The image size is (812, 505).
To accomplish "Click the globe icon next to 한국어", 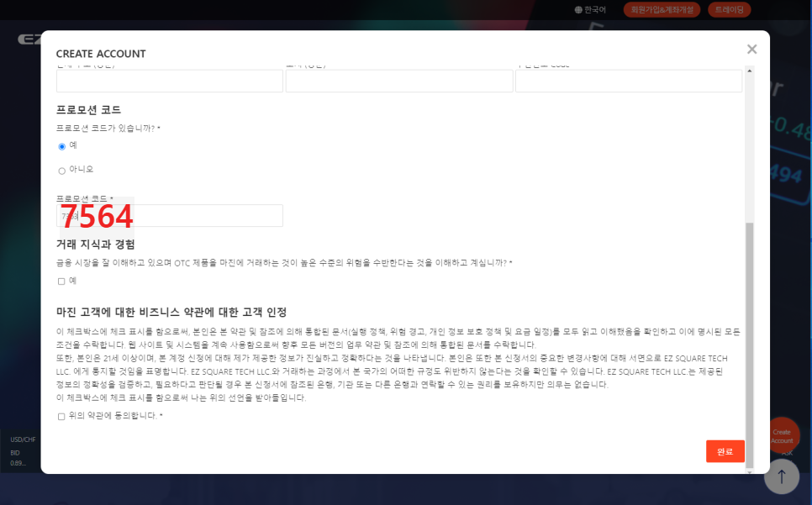I will (578, 10).
